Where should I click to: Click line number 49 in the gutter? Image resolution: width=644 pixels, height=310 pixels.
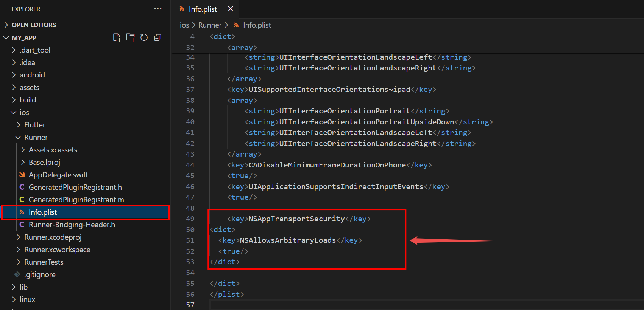coord(190,219)
